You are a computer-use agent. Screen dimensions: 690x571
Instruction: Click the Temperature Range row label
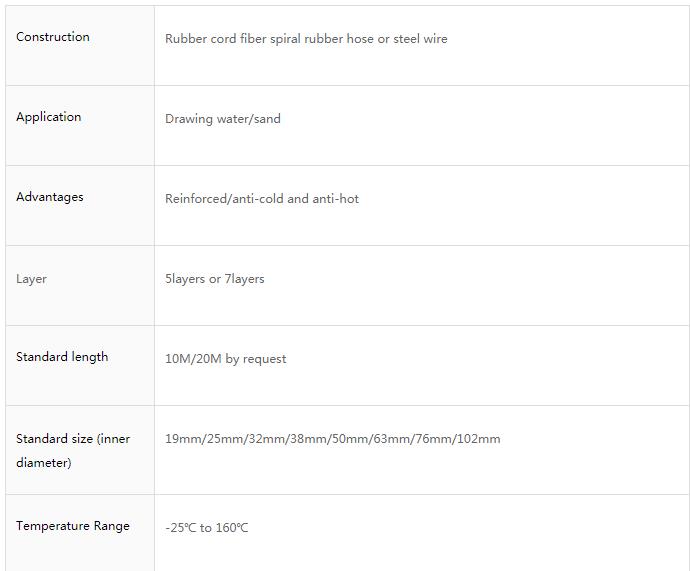[73, 526]
